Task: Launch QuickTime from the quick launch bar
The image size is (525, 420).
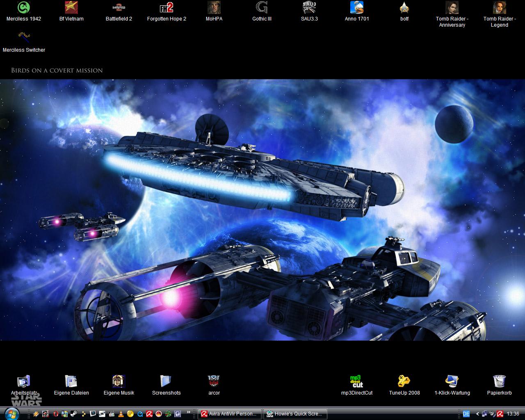Action: click(140, 414)
